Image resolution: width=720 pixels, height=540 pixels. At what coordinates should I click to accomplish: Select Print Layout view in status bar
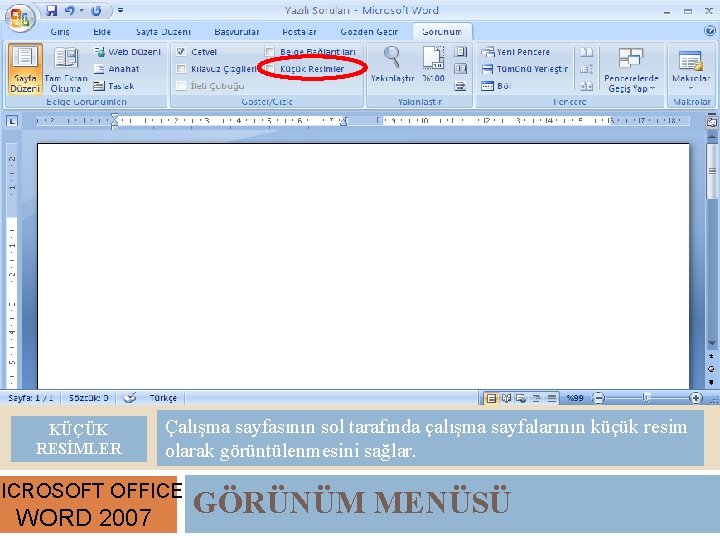click(x=491, y=398)
